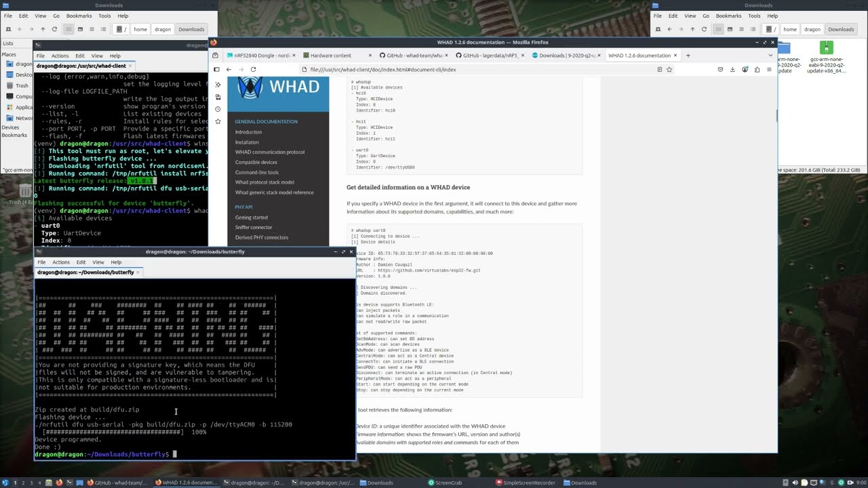The height and width of the screenshot is (488, 868).
Task: Open Firefox launcher in bottom panel
Action: (x=59, y=483)
